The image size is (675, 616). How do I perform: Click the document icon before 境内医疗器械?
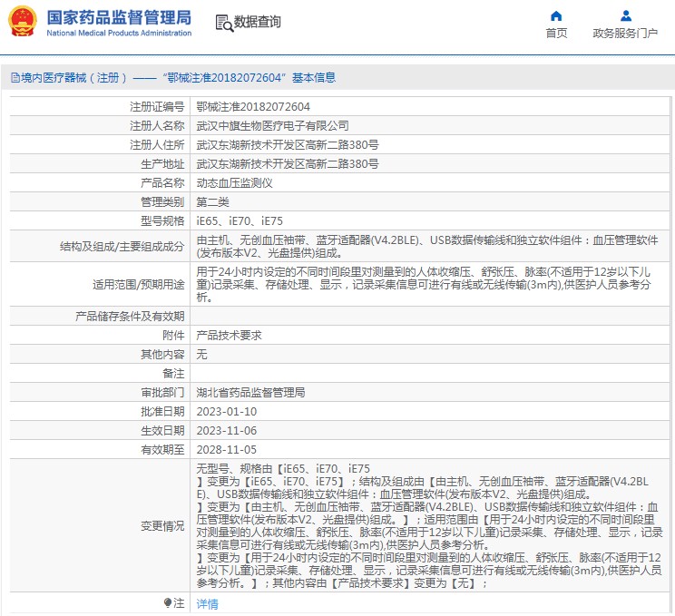coord(15,78)
